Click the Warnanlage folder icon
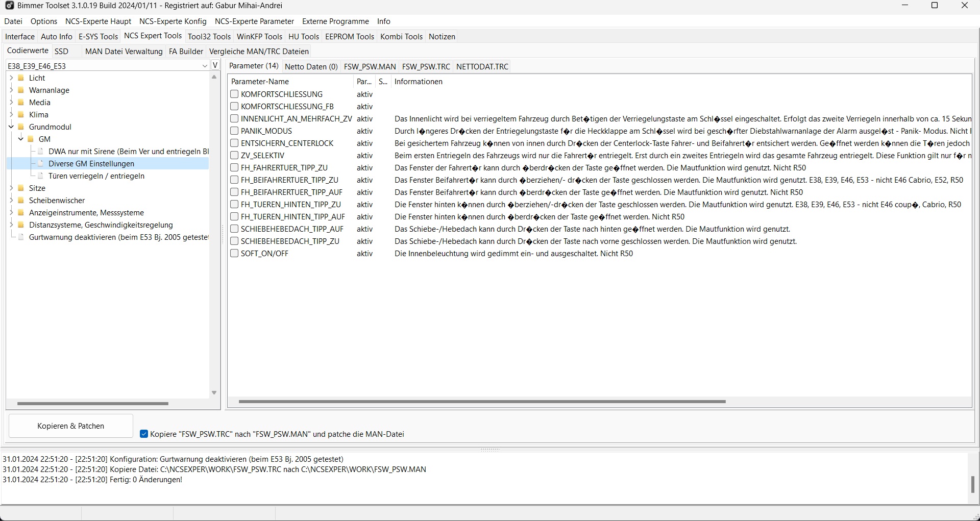Image resolution: width=980 pixels, height=521 pixels. 21,90
